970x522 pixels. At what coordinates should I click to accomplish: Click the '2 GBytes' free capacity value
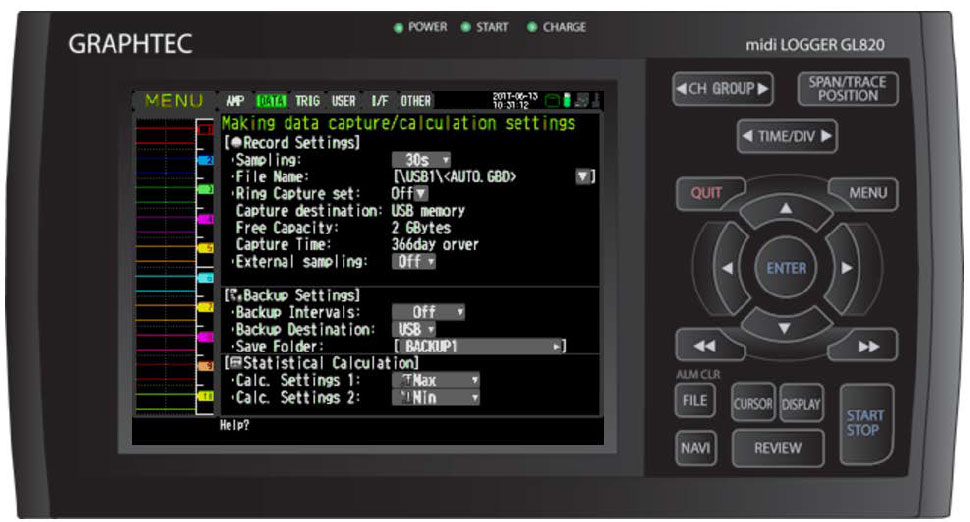(421, 228)
